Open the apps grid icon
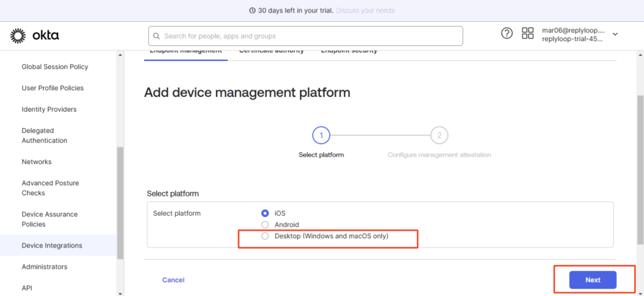Viewport: 644px width, 296px height. 527,33
